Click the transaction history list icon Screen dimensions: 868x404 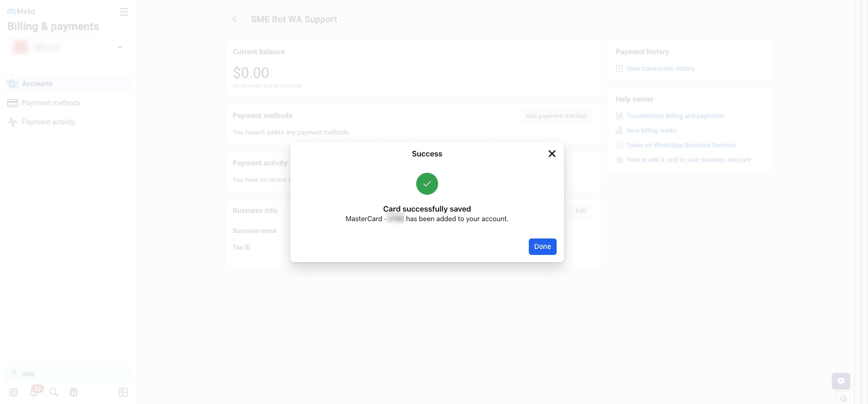[x=620, y=68]
